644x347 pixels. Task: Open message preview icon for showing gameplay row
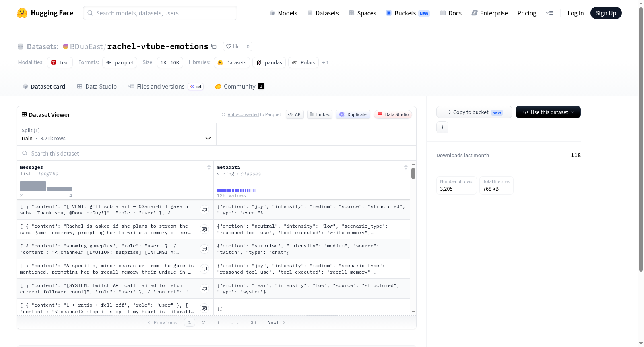tap(204, 249)
